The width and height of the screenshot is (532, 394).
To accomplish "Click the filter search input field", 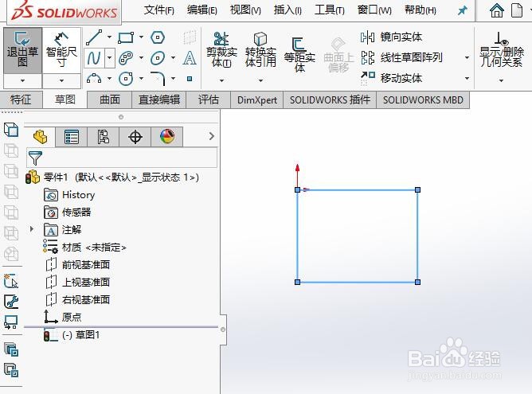I will pos(131,158).
